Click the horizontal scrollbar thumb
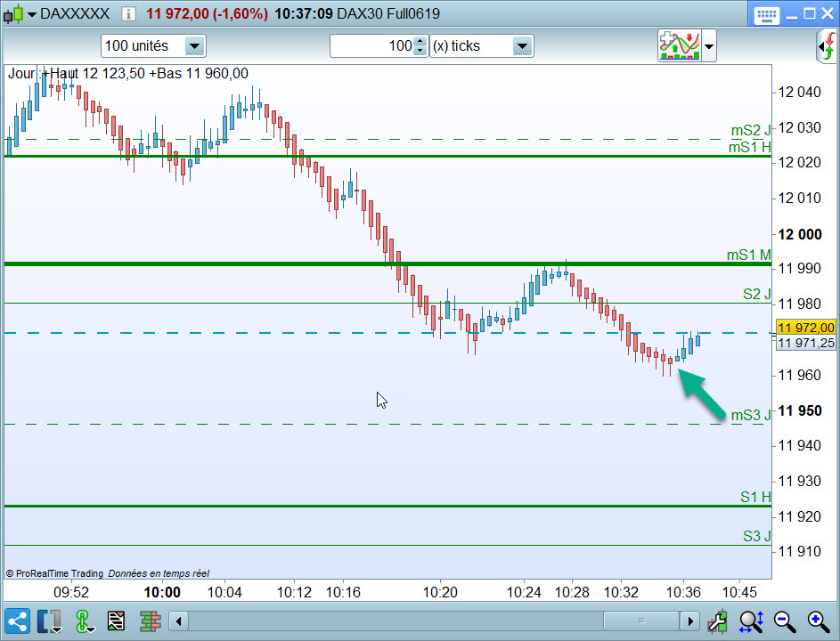 tap(641, 621)
